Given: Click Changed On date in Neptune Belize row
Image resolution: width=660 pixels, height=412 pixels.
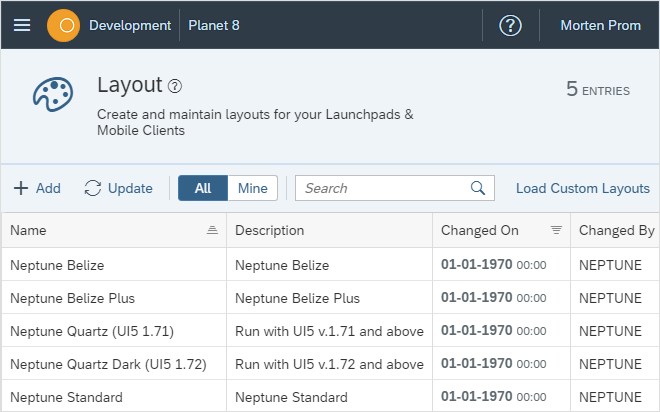Looking at the screenshot, I should (x=493, y=265).
